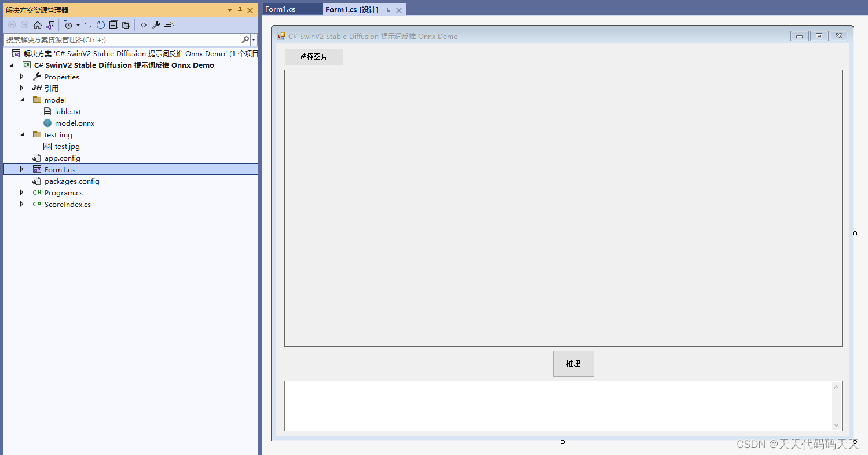This screenshot has width=868, height=455.
Task: Click the magnifier icon in the search box
Action: (245, 39)
